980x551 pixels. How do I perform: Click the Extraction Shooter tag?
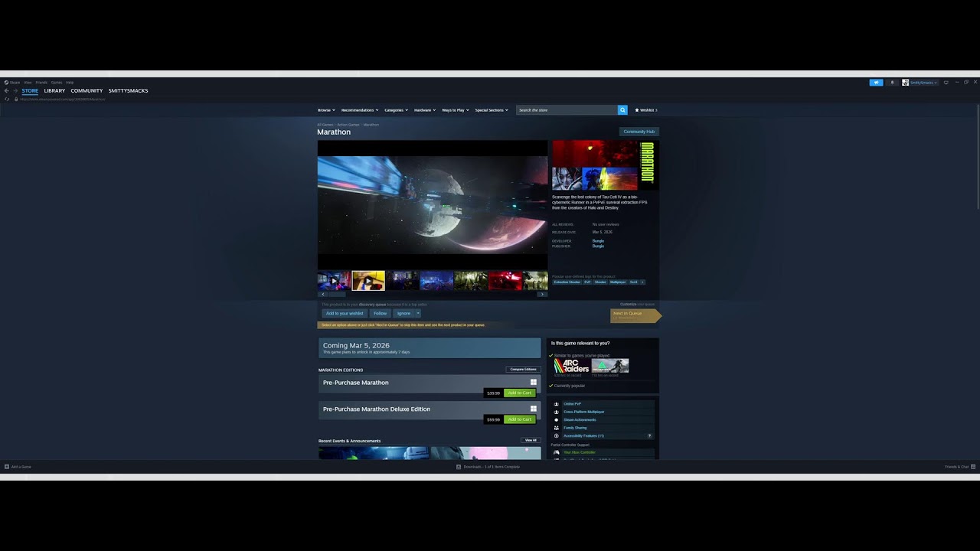tap(567, 282)
